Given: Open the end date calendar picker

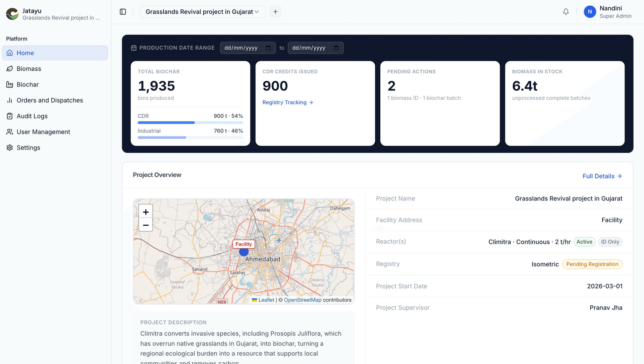Looking at the screenshot, I should pyautogui.click(x=337, y=48).
